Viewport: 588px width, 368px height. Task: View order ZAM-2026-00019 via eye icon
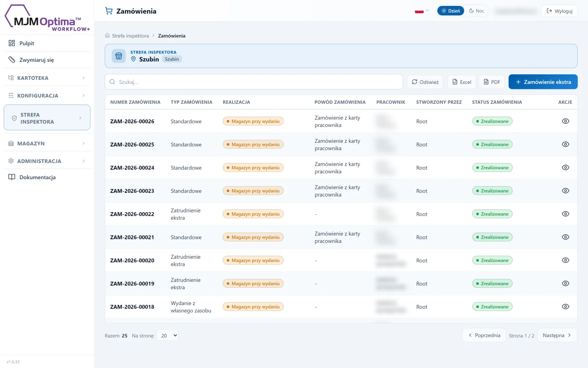pos(566,283)
